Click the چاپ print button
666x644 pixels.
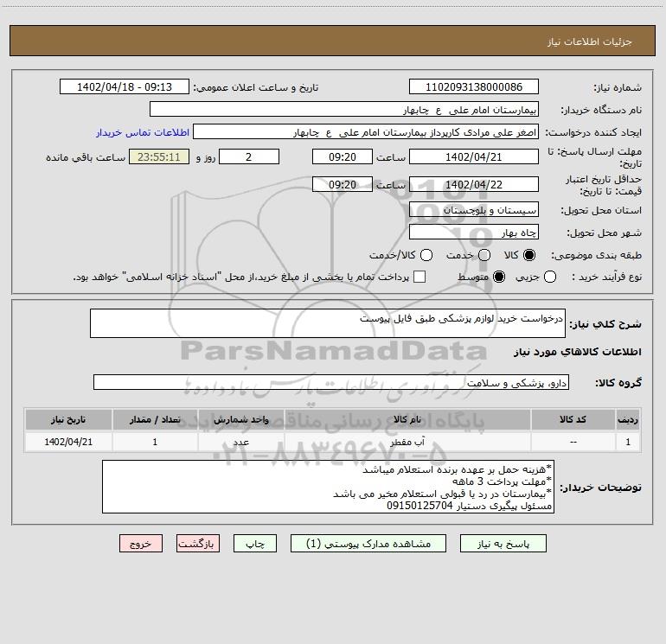click(255, 544)
